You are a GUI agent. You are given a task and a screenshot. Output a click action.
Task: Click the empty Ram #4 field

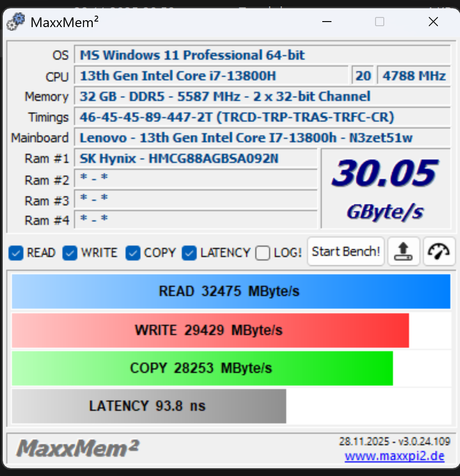(x=196, y=219)
